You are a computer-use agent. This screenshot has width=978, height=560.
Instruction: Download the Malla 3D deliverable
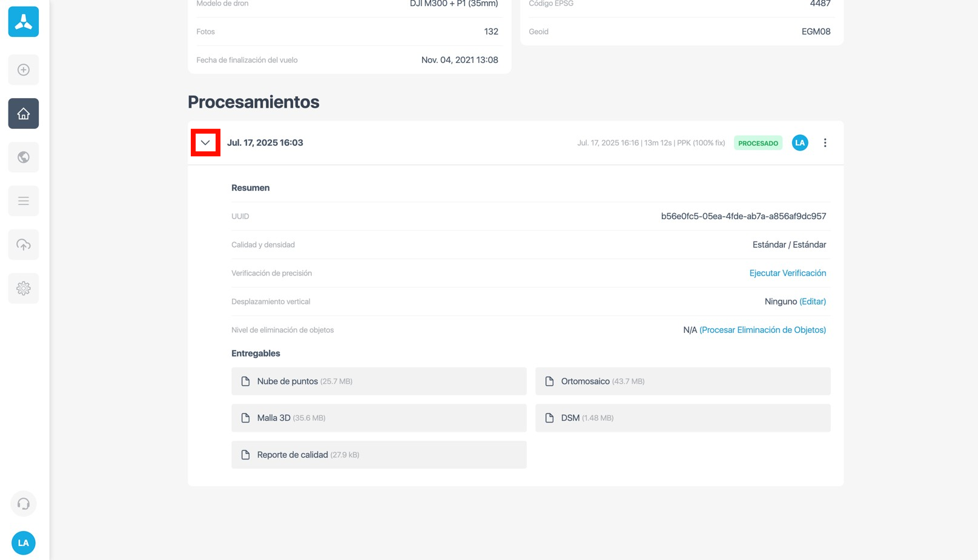[378, 418]
